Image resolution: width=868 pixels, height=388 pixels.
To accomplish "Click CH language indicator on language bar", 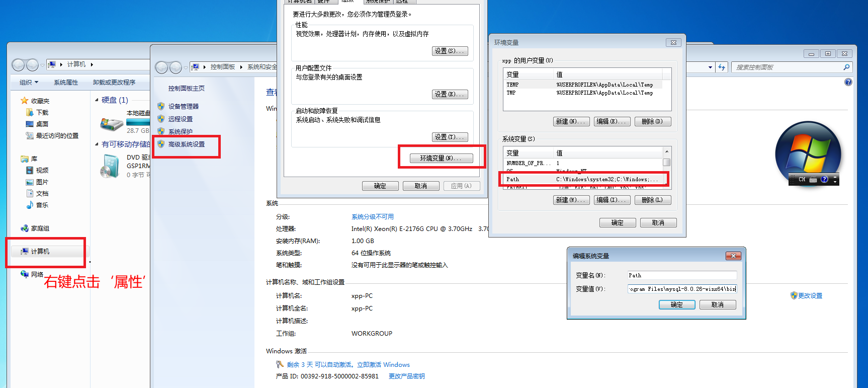I will [802, 179].
